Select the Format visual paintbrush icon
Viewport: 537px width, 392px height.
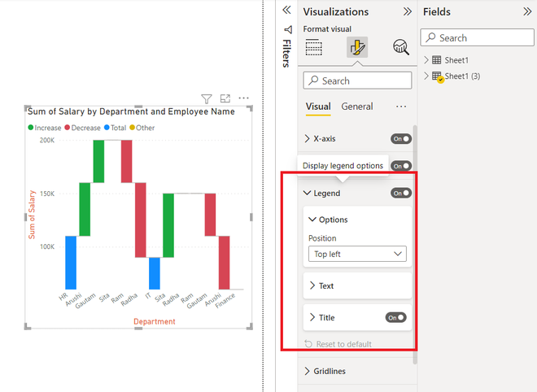(357, 47)
